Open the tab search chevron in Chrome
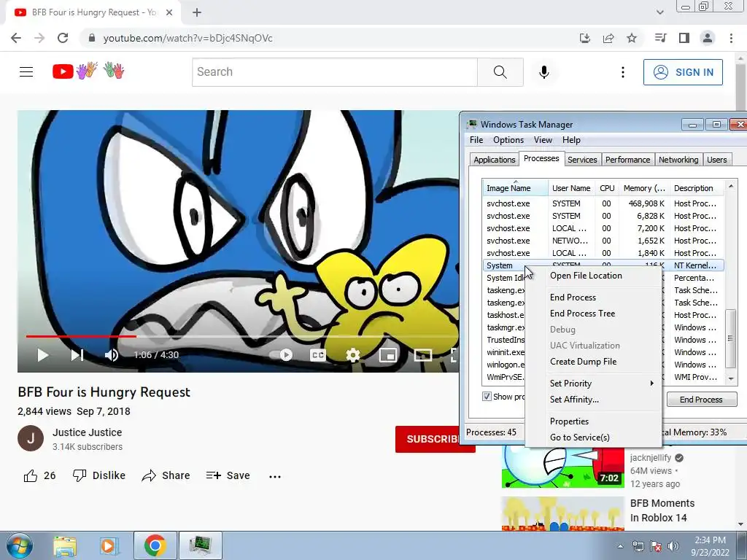This screenshot has width=747, height=560. 659,12
